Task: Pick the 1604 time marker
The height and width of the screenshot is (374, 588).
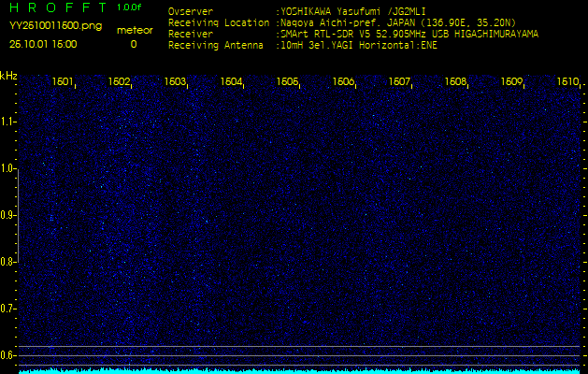Action: click(x=231, y=82)
